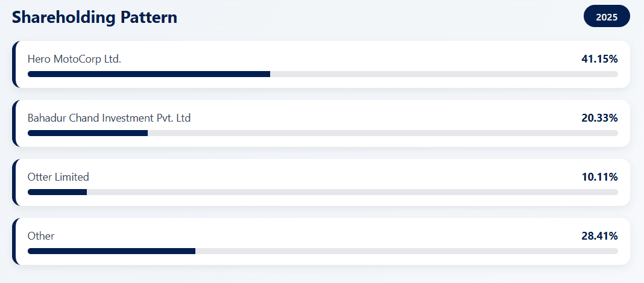
Task: Click left accent edge of Otter Limited card
Action: [x=14, y=182]
